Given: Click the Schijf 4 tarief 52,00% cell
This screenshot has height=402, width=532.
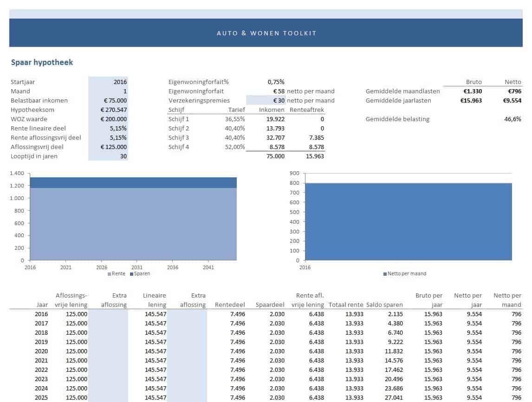Looking at the screenshot, I should (x=235, y=147).
